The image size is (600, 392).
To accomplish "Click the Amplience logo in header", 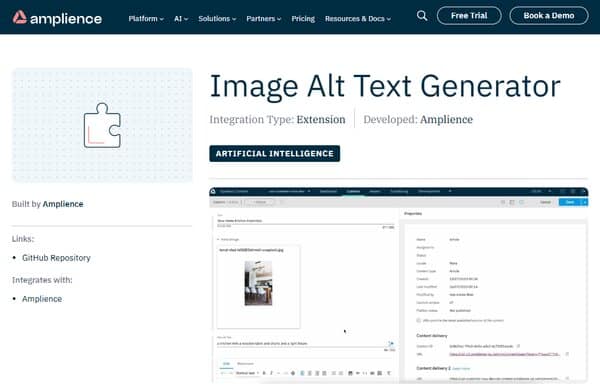I will tap(57, 18).
